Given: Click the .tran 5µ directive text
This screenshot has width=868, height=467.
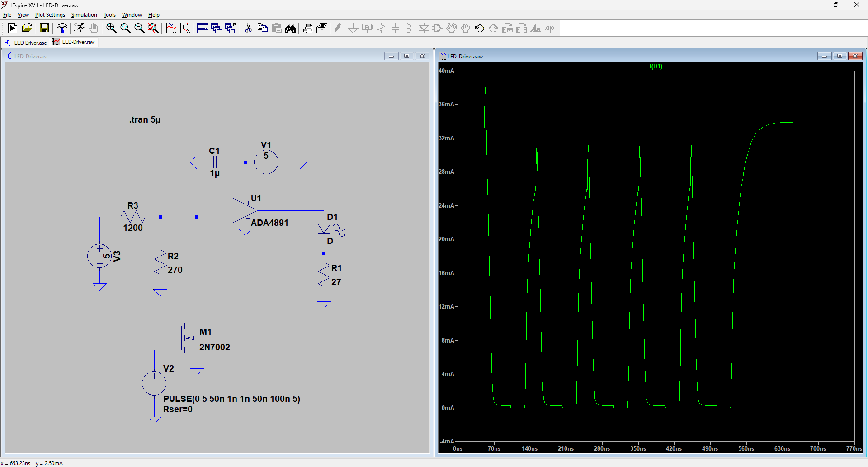Looking at the screenshot, I should tap(145, 119).
